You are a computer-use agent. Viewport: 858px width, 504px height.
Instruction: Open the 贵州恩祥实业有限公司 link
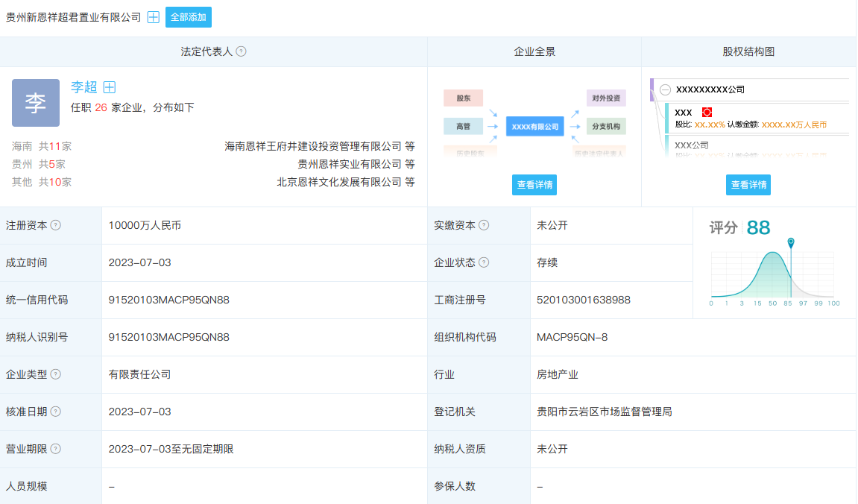[x=350, y=164]
